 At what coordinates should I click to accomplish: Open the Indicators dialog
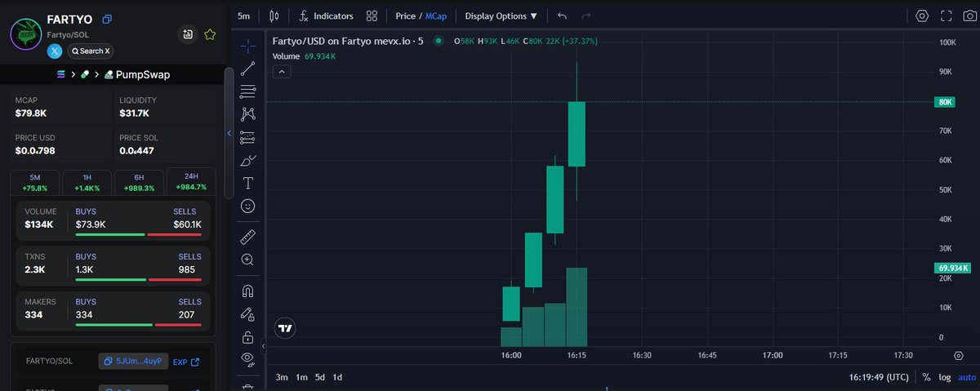[x=326, y=16]
